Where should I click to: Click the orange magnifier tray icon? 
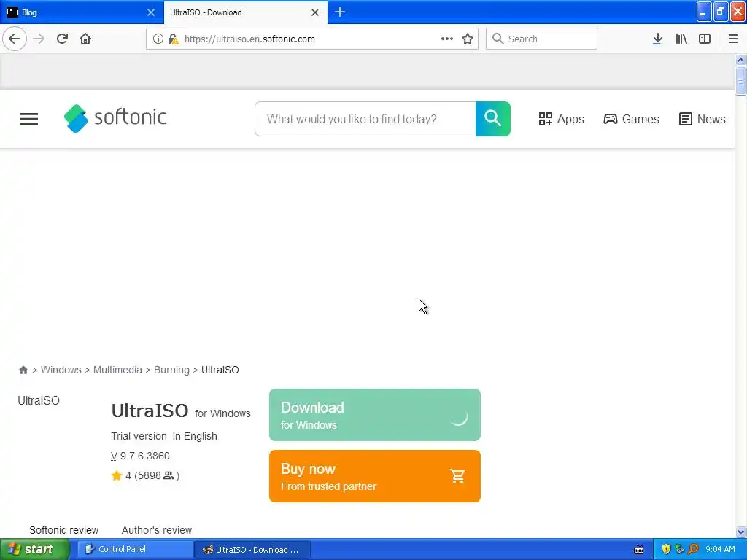pyautogui.click(x=693, y=550)
